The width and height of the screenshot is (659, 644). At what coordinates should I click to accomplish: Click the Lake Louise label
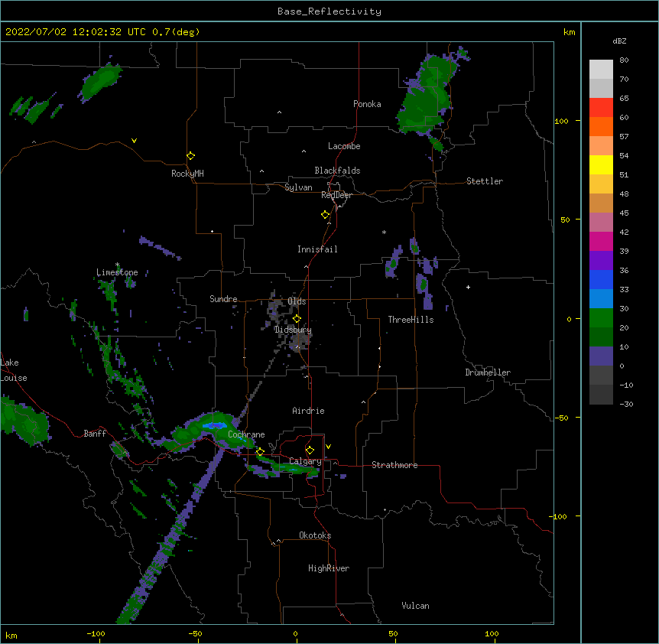[14, 370]
